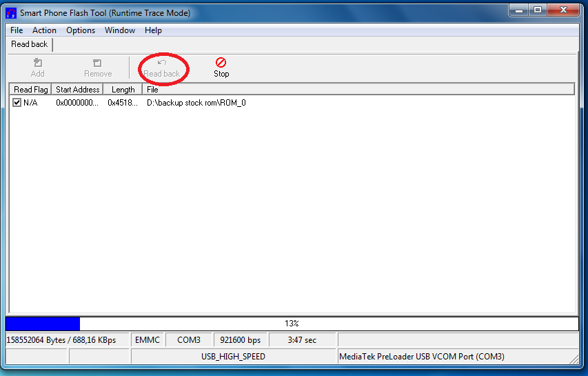The width and height of the screenshot is (588, 376).
Task: Select the 0x0000000... start address cell
Action: [x=77, y=102]
